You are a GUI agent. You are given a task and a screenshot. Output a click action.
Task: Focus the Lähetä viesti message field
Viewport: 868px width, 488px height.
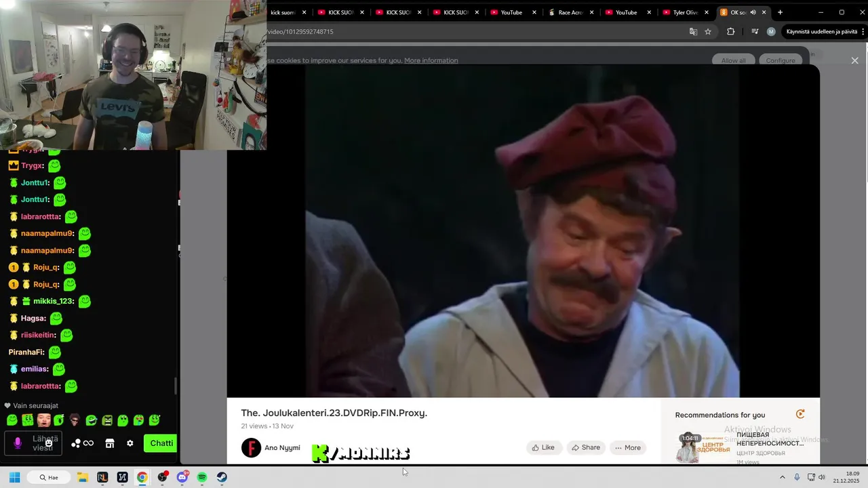pos(34,443)
